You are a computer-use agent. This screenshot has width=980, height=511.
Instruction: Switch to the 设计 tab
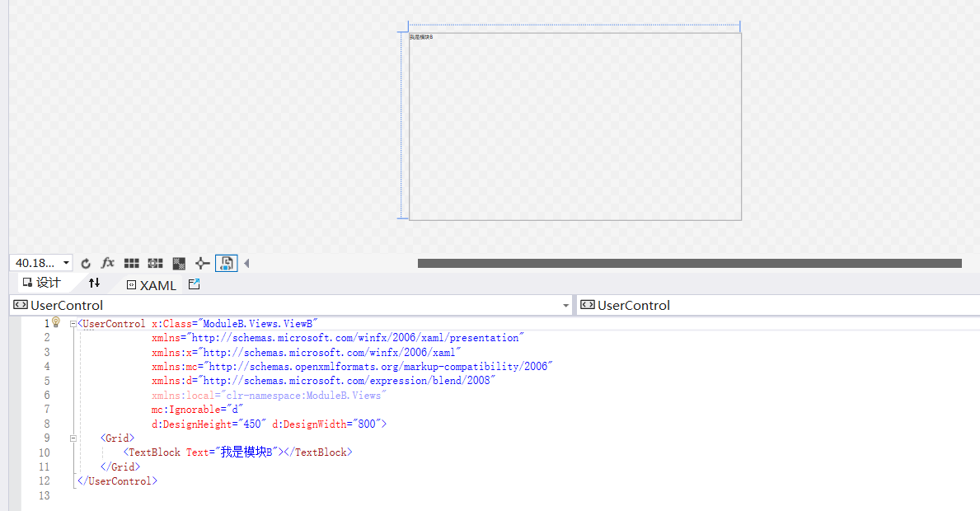pos(42,284)
